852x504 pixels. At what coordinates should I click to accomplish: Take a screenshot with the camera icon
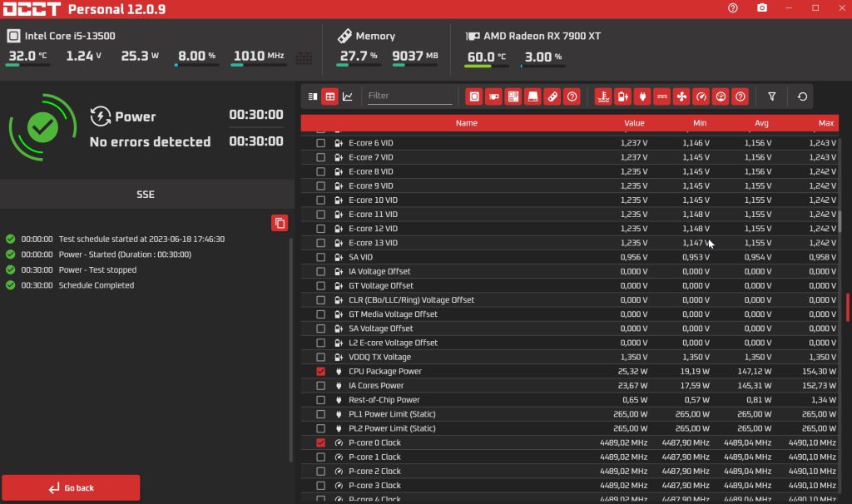pos(762,8)
